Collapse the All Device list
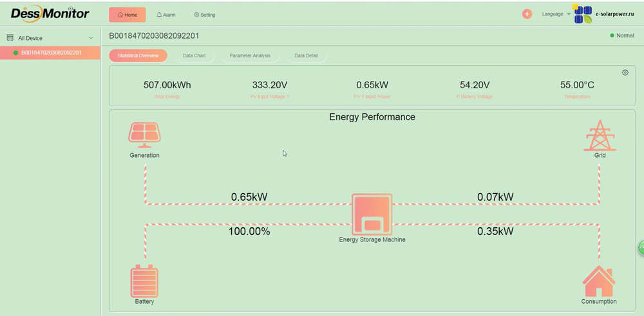The width and height of the screenshot is (644, 316). (x=90, y=39)
